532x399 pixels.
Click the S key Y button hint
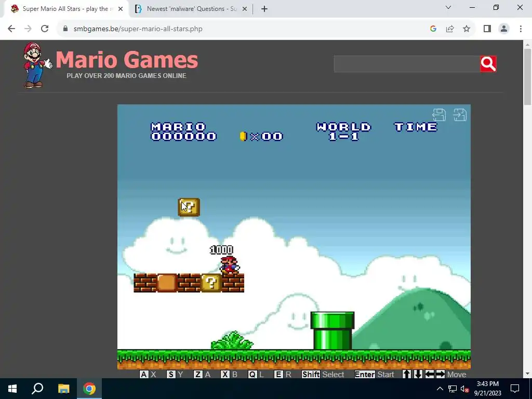(x=175, y=374)
